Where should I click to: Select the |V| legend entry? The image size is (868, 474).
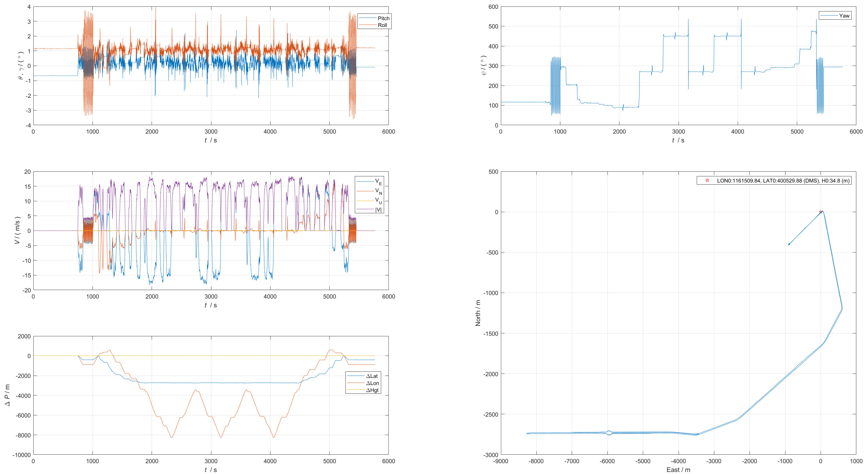(x=369, y=209)
